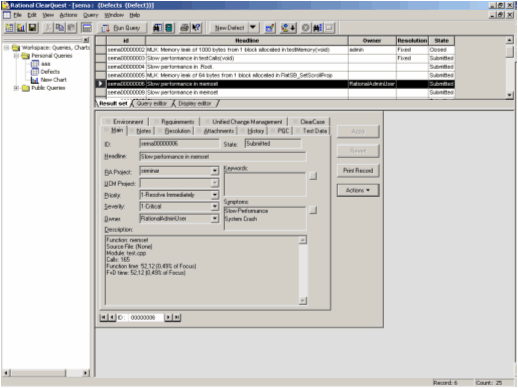
Task: Click the Symptoms list edit button
Action: (313, 210)
